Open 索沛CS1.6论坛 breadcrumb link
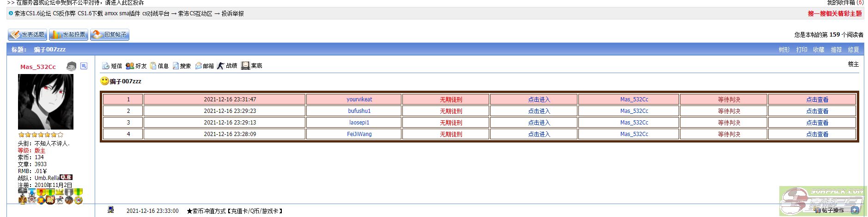 pyautogui.click(x=33, y=13)
